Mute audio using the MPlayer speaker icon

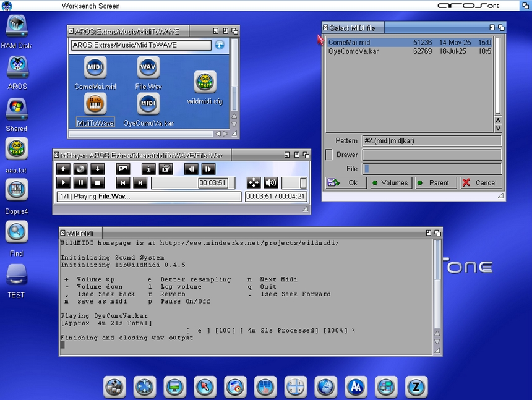coord(270,182)
